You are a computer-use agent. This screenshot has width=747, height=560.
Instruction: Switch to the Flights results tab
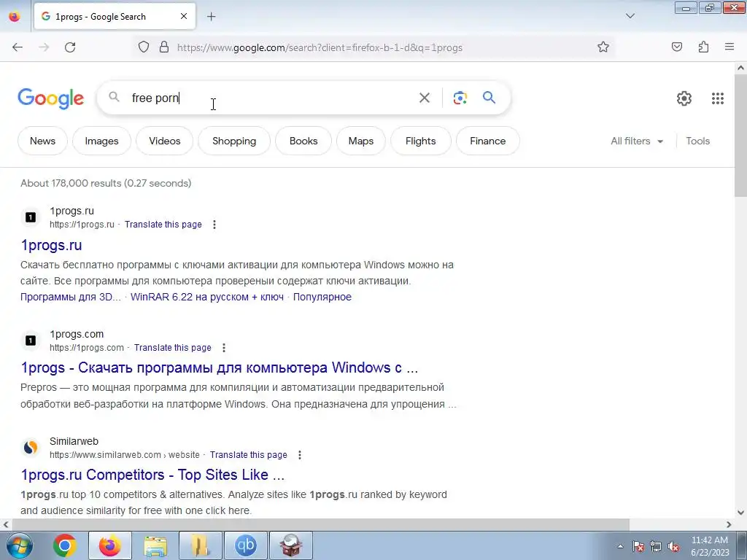pyautogui.click(x=420, y=141)
